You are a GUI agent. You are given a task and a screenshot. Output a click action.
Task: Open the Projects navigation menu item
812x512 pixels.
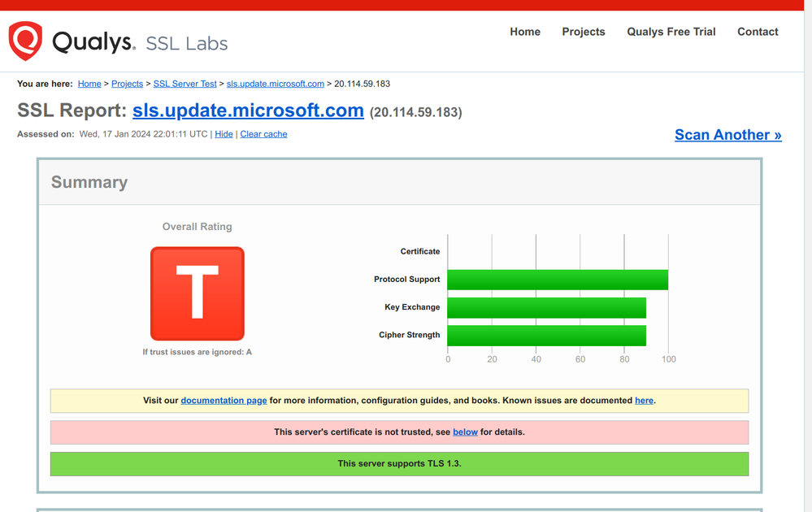click(x=584, y=32)
